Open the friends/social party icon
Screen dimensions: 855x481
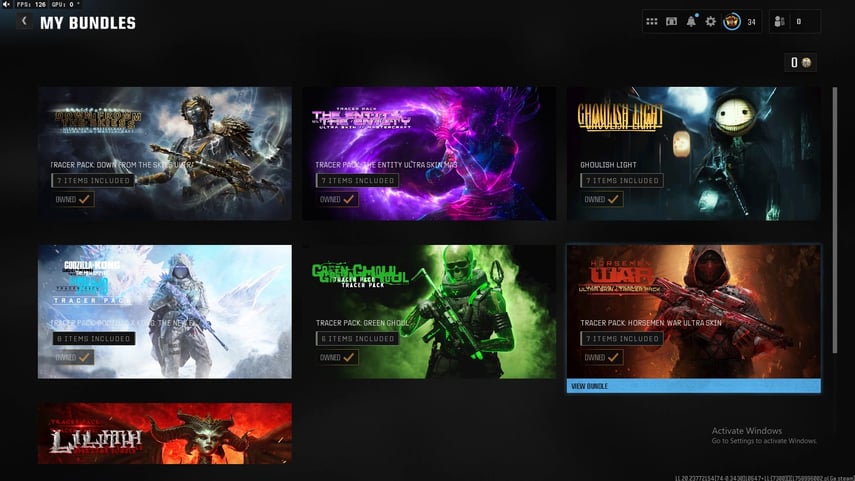pyautogui.click(x=778, y=21)
